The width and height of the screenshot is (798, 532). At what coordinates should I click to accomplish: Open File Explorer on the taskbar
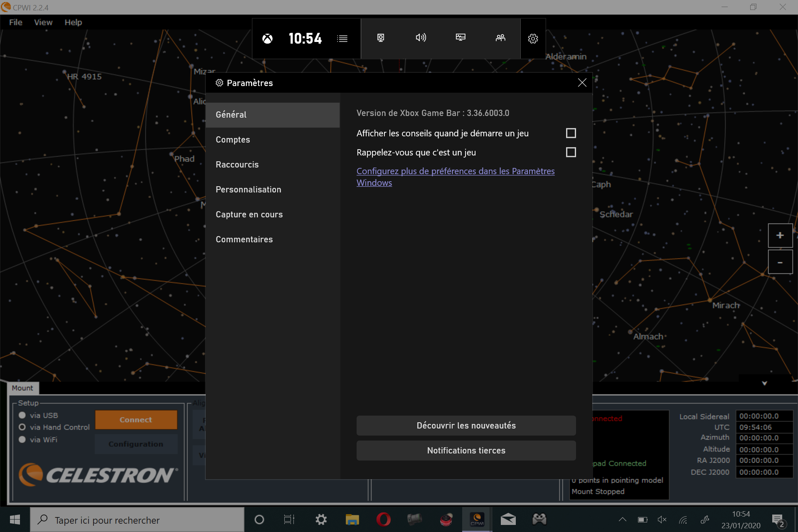[x=352, y=520]
